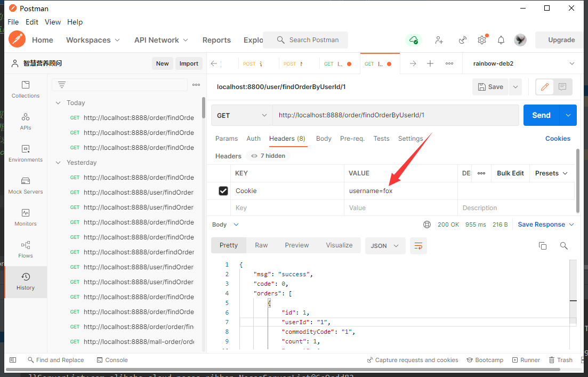Image resolution: width=588 pixels, height=377 pixels.
Task: Uncheck the Cookie header checkbox
Action: (223, 191)
